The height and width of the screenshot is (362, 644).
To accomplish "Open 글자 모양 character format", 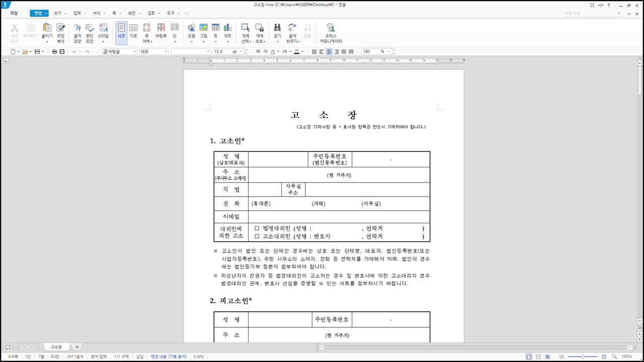I will tap(77, 33).
